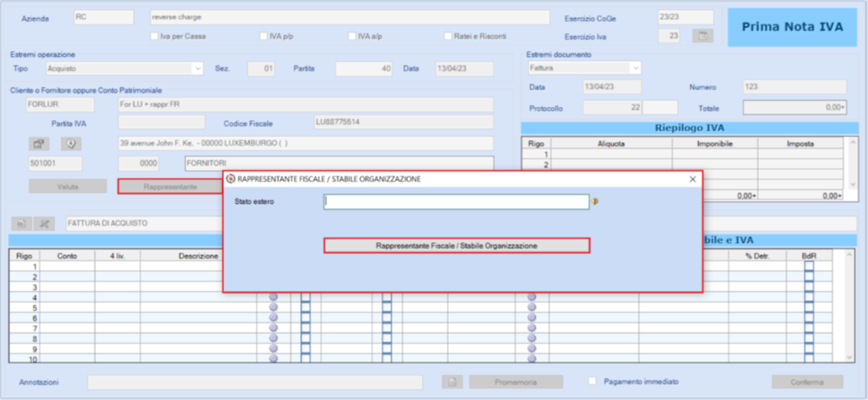The height and width of the screenshot is (400, 868).
Task: Click the Conto column header
Action: [x=67, y=255]
